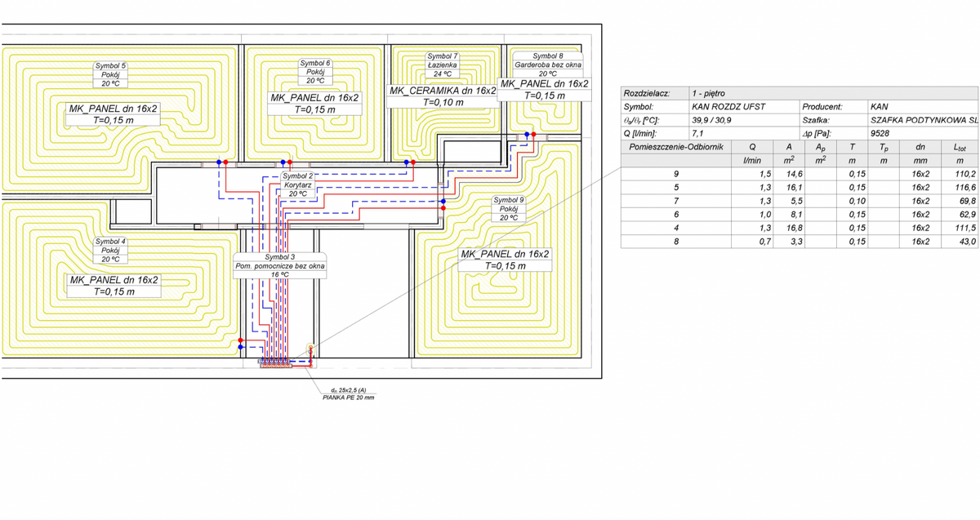Select the 9528 pressure drop value
This screenshot has height=520, width=980.
[x=880, y=133]
